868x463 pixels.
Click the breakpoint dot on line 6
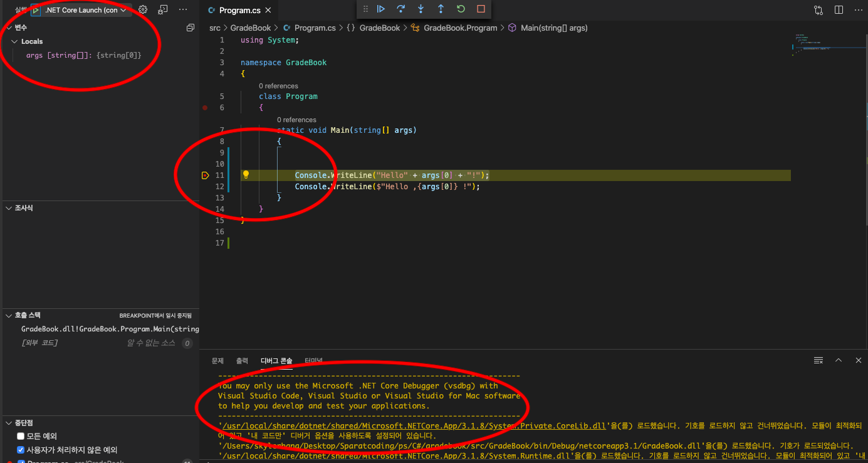pyautogui.click(x=205, y=108)
